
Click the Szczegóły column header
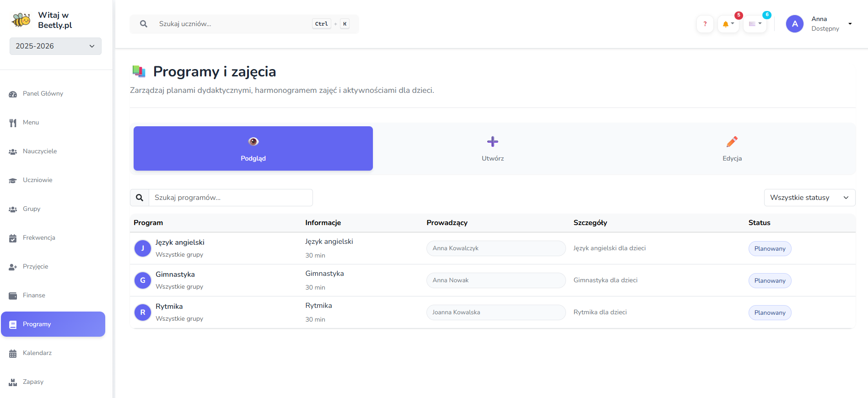(x=590, y=223)
